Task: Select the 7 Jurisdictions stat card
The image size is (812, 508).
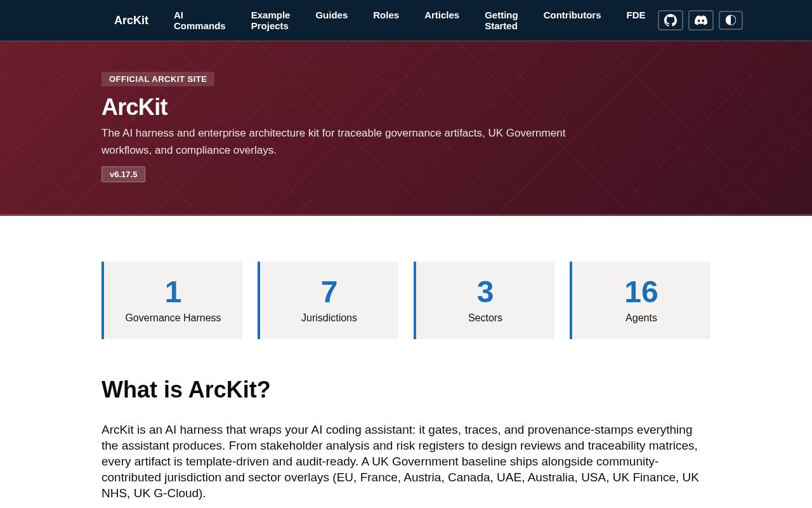Action: pyautogui.click(x=328, y=300)
